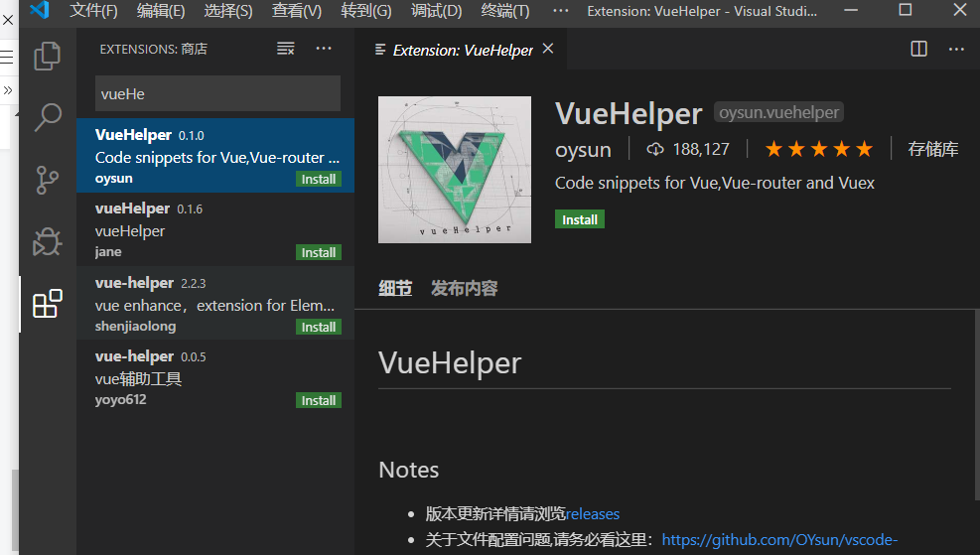Click the download count icon 188,127

(x=654, y=149)
